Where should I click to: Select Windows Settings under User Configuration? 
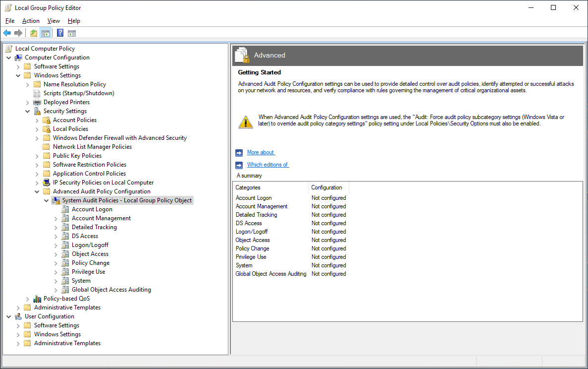(x=57, y=334)
